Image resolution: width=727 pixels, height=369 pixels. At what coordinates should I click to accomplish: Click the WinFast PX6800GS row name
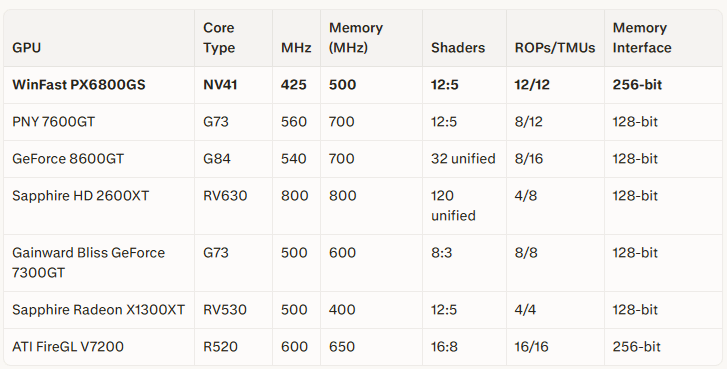(79, 85)
